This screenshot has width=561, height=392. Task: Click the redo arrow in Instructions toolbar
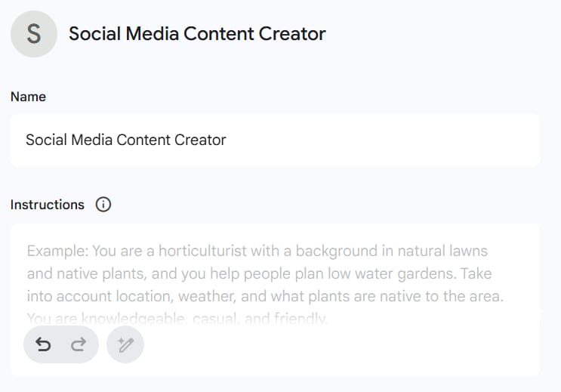coord(78,345)
